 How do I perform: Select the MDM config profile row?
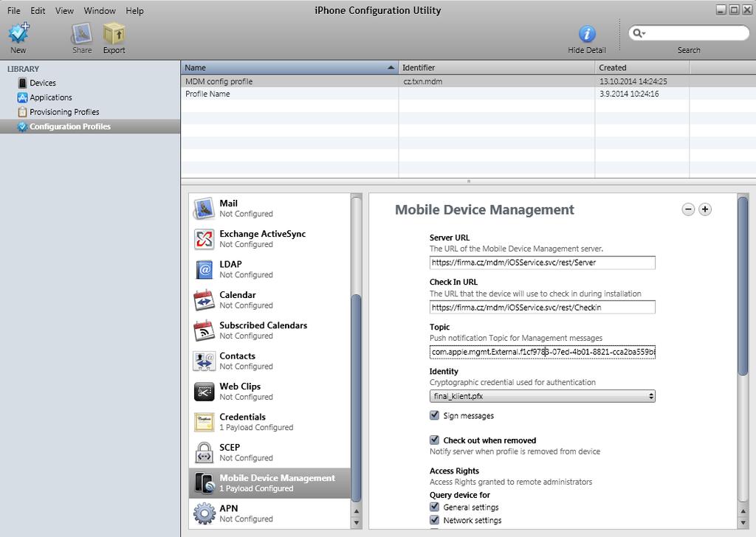[468, 81]
